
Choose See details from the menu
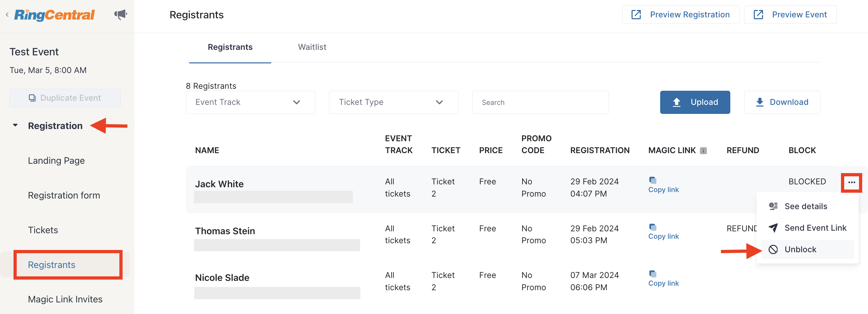tap(807, 206)
